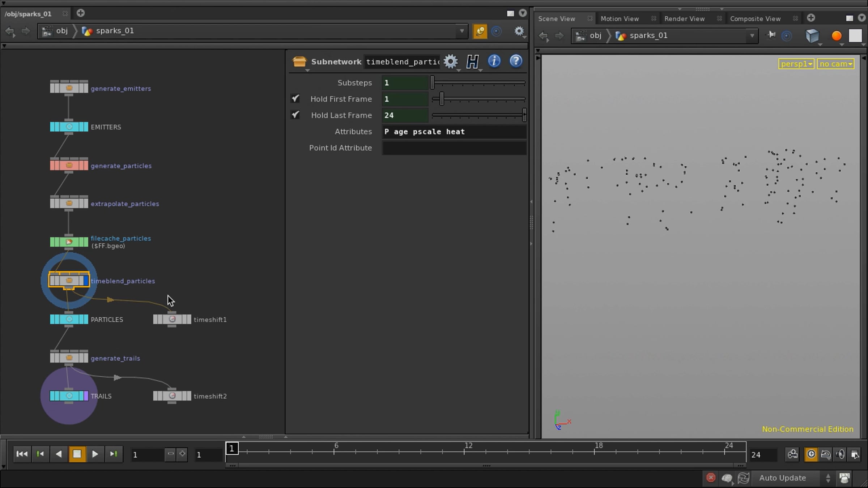Toggle display flag on timeblend_particles node
868x488 pixels.
pos(86,281)
